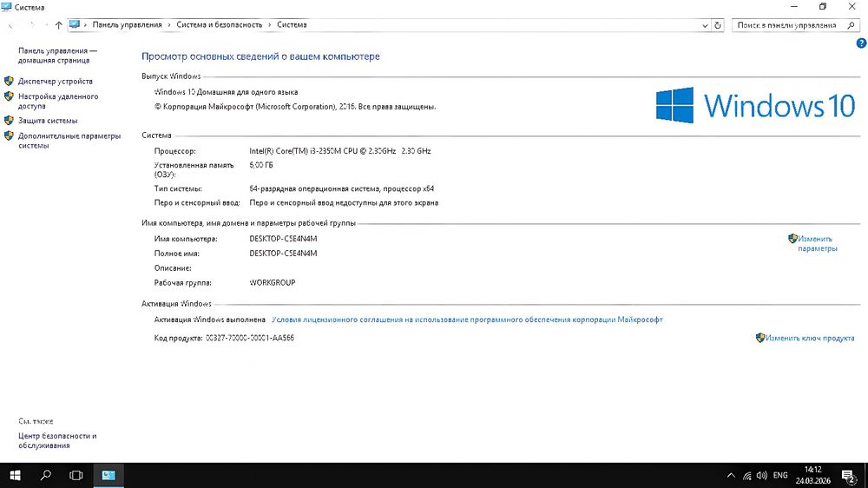Click the forward navigation arrow
The width and height of the screenshot is (868, 488).
31,25
